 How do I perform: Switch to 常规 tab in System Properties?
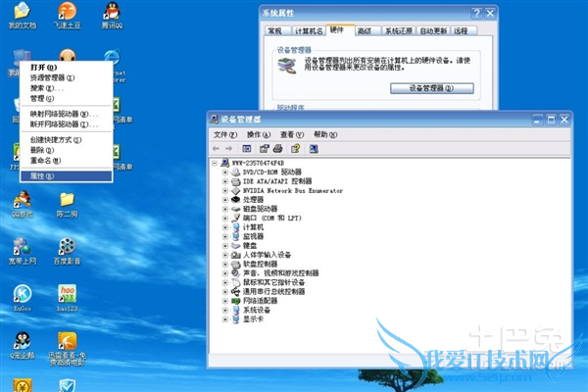click(x=278, y=31)
